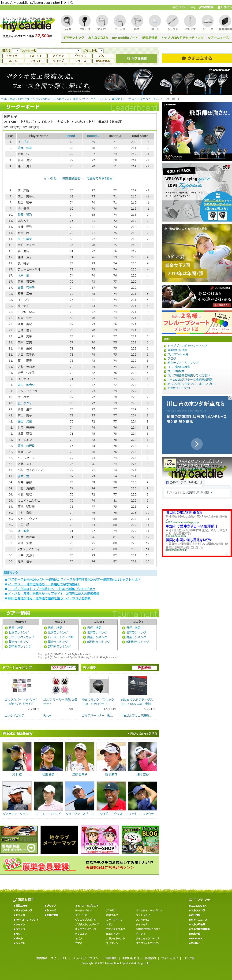232x980 pixels.
Task: Open the Putter category icon
Action: pos(137,21)
